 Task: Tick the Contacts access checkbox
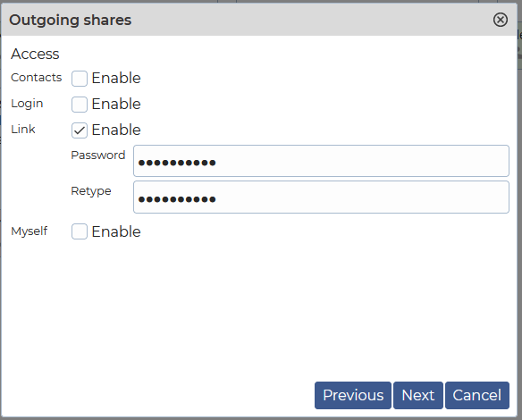(x=80, y=79)
